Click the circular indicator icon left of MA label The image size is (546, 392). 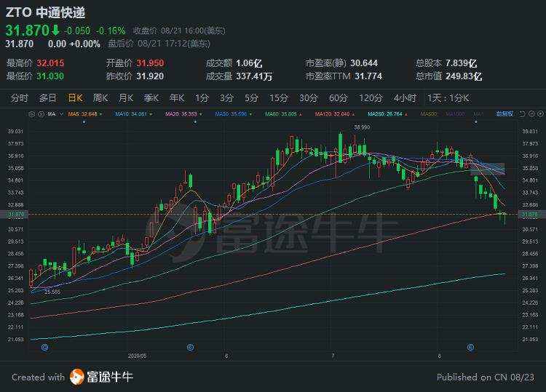[x=41, y=114]
